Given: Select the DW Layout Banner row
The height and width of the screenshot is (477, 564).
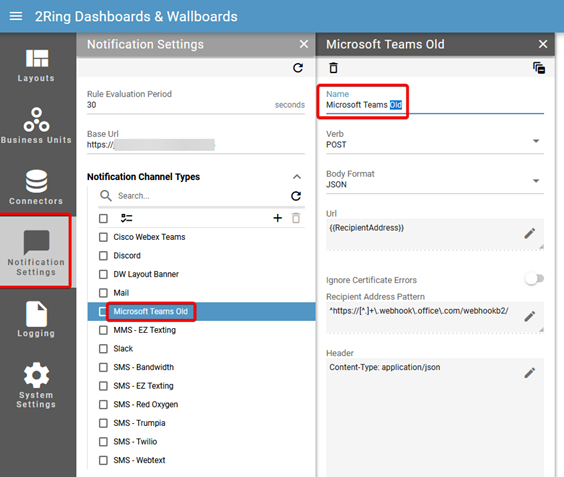Looking at the screenshot, I should tap(201, 274).
